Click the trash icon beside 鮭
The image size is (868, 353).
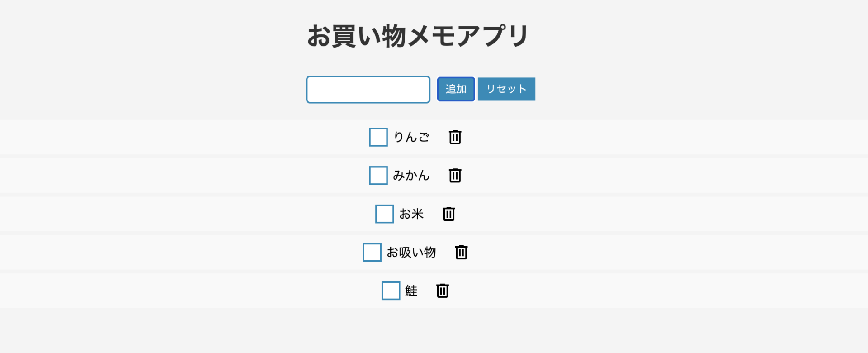[443, 291]
